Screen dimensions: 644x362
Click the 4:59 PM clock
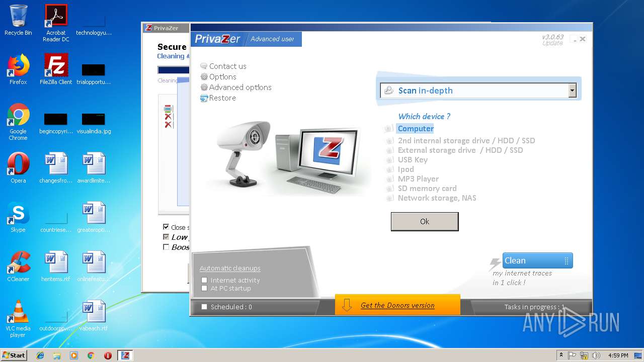coord(618,355)
